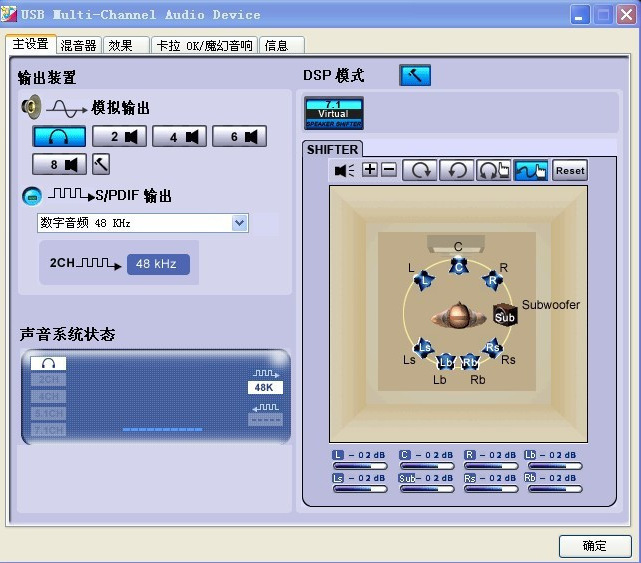Minimize the audio device window
This screenshot has height=563, width=641.
click(x=579, y=15)
